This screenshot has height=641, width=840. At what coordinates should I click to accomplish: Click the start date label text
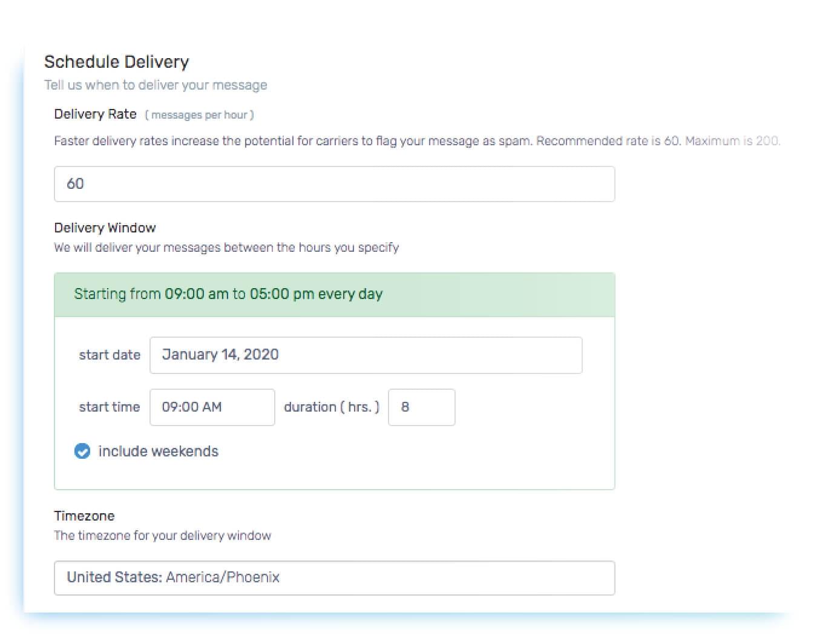point(110,355)
